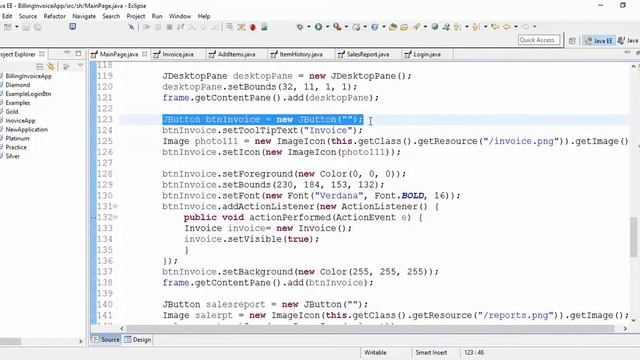Click the Last Edit Location arrow icon
This screenshot has width=640, height=360.
[x=495, y=27]
